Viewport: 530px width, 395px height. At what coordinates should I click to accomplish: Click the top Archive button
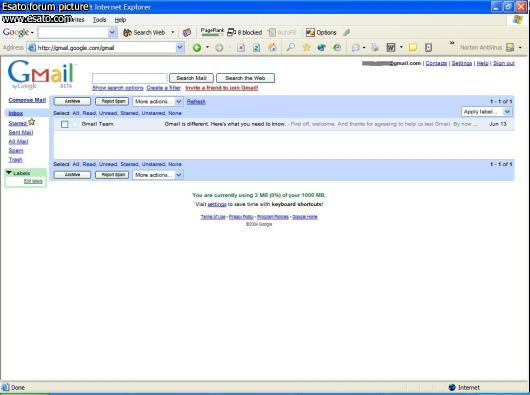pyautogui.click(x=72, y=101)
